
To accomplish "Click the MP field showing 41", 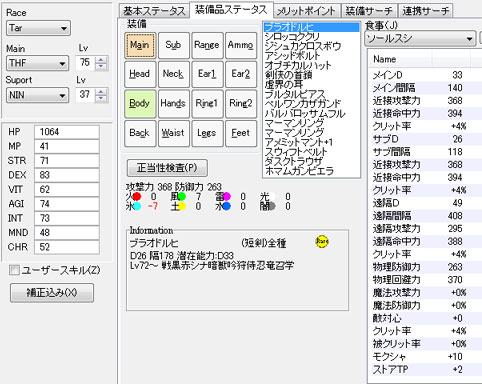I will coord(67,146).
